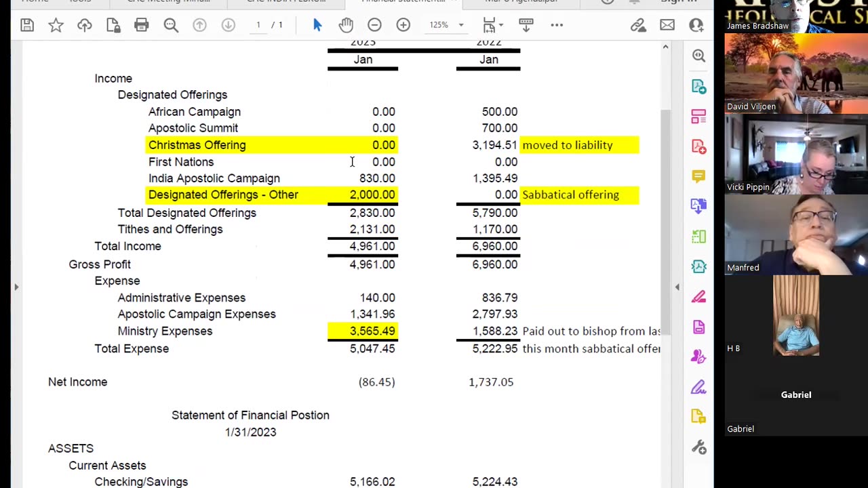Viewport: 868px width, 488px height.
Task: Zoom in with the plus button
Action: (403, 25)
